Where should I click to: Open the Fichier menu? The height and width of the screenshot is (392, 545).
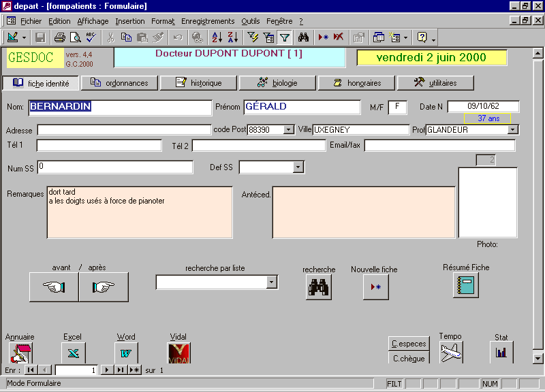tap(31, 21)
